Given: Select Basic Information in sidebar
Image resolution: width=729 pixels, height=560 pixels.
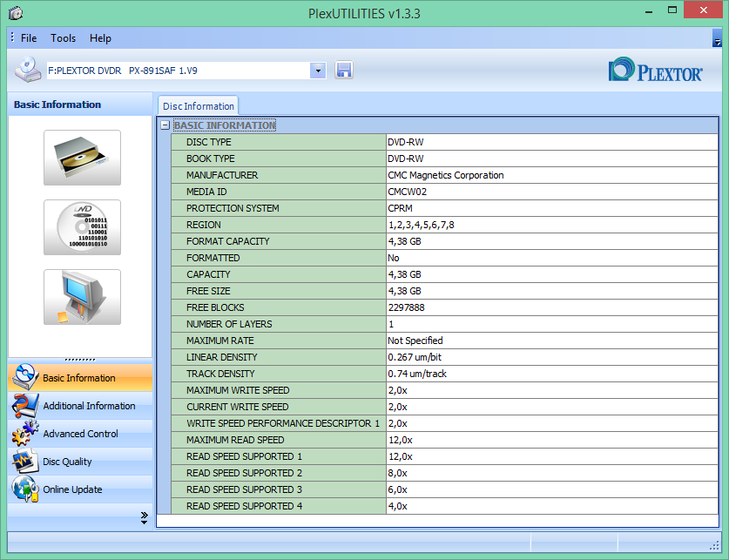Looking at the screenshot, I should 78,378.
